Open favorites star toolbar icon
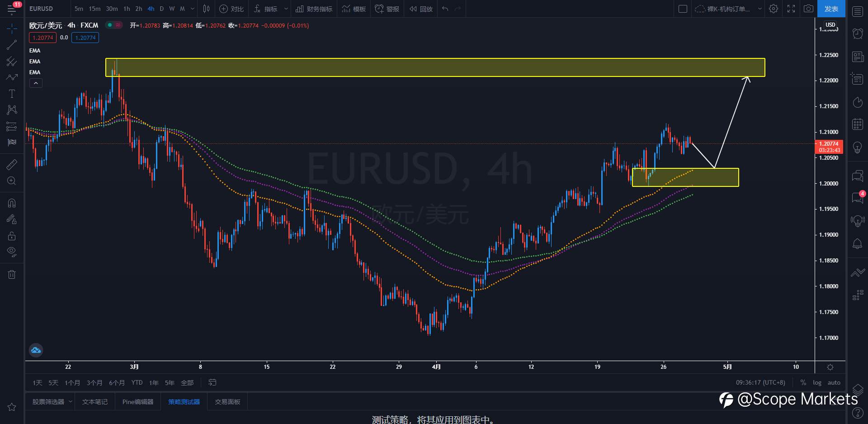This screenshot has width=868, height=424. pyautogui.click(x=12, y=407)
